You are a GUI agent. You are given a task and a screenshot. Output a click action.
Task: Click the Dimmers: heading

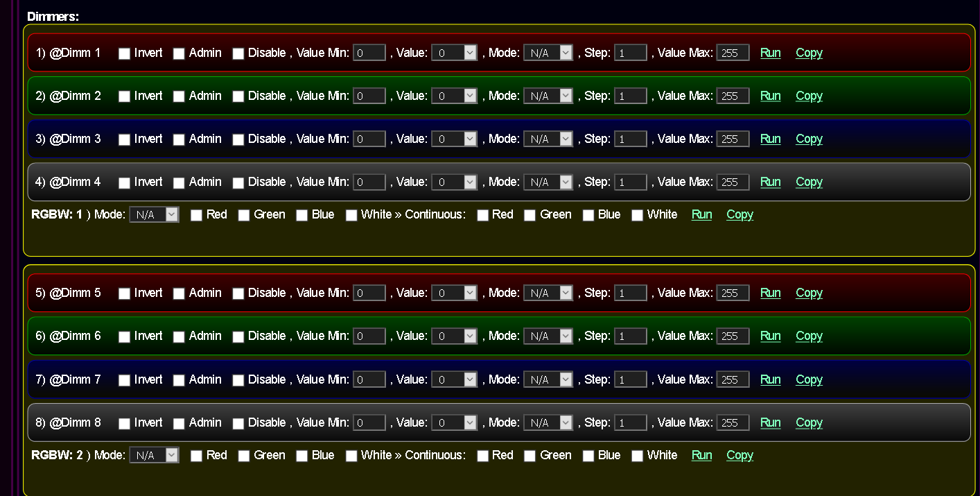pos(53,17)
